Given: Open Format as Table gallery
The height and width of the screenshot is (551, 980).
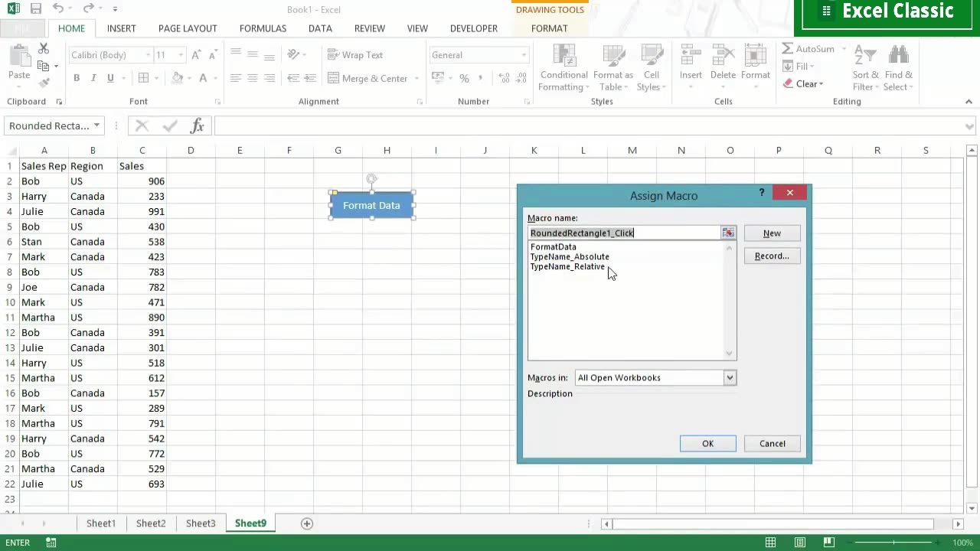Looking at the screenshot, I should pyautogui.click(x=613, y=68).
